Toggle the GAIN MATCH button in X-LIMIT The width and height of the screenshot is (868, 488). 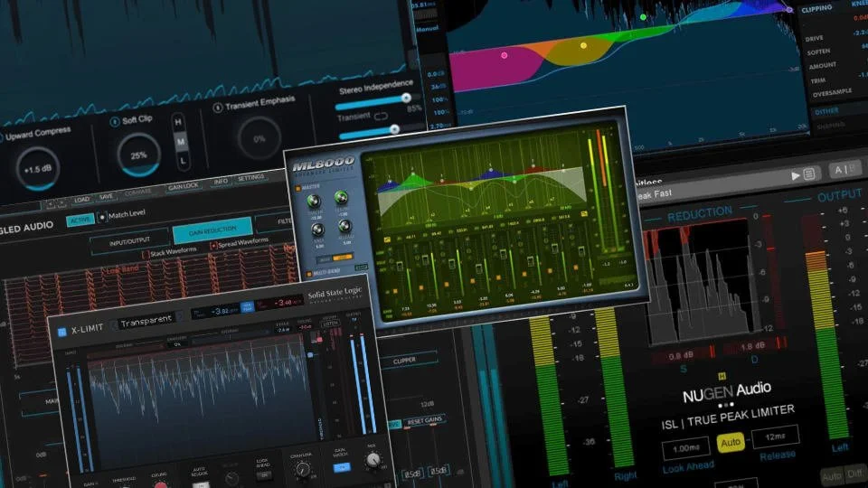[342, 468]
